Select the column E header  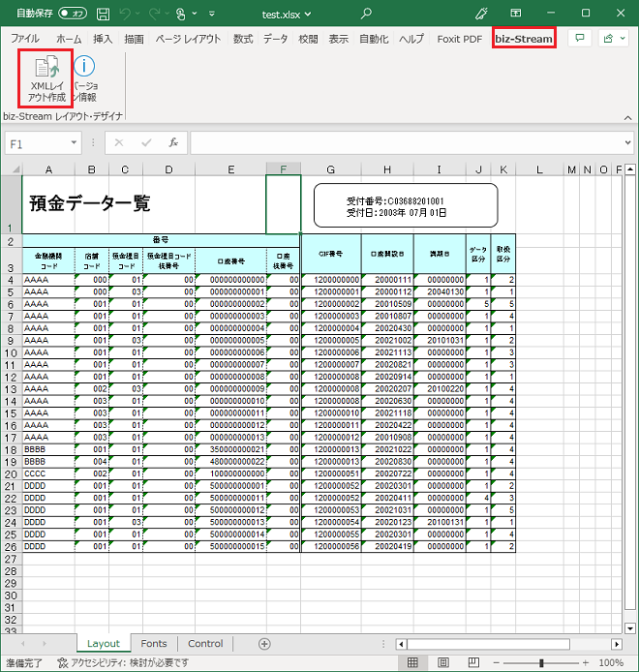pyautogui.click(x=230, y=169)
